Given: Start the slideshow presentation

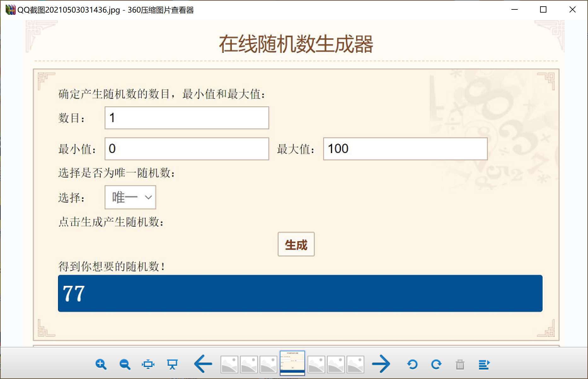Looking at the screenshot, I should click(x=172, y=364).
